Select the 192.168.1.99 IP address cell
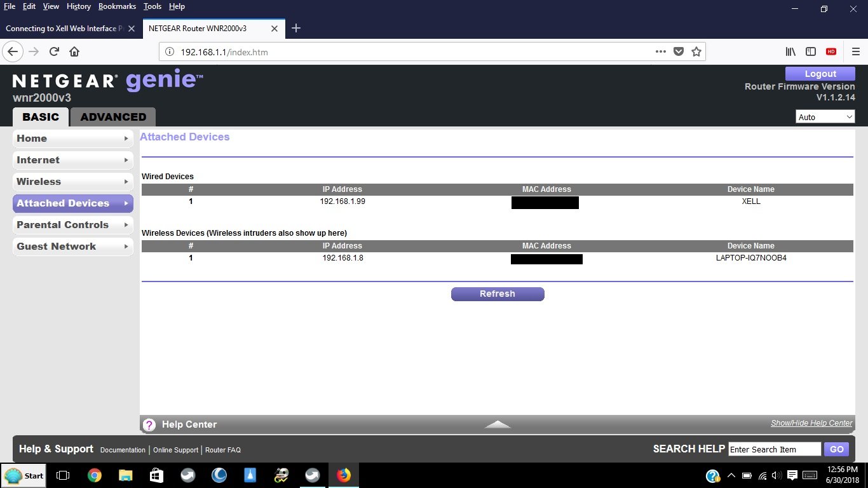 coord(342,201)
